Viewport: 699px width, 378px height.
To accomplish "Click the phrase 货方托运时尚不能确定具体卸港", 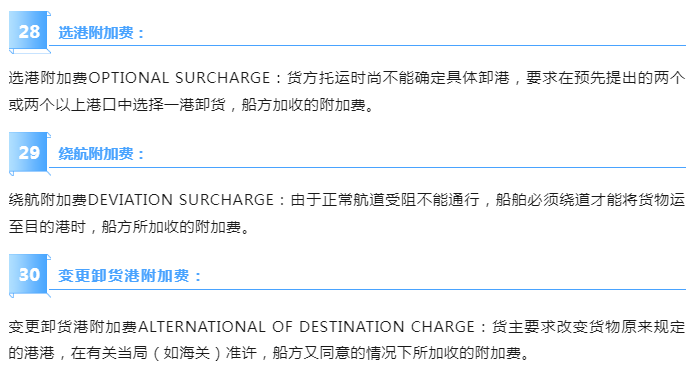I will [x=398, y=78].
